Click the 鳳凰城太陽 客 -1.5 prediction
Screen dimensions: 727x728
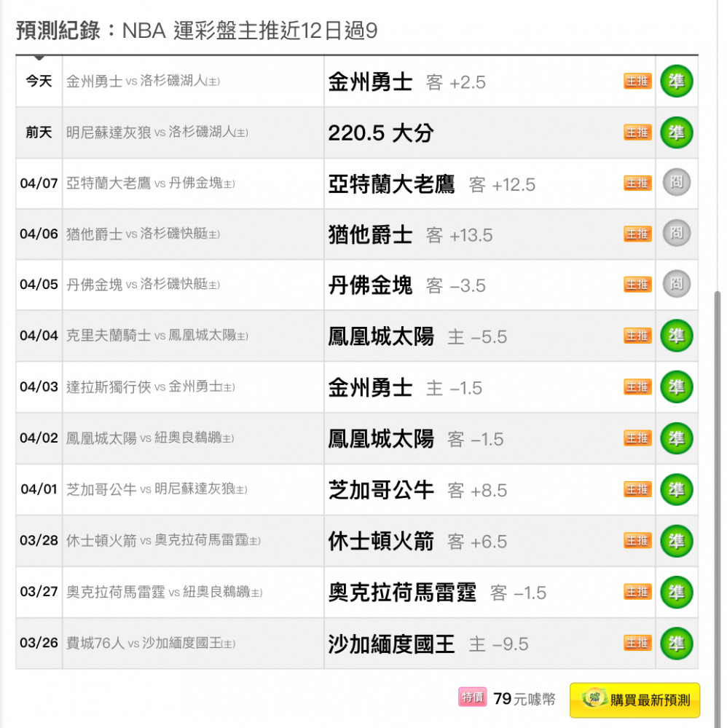(x=416, y=439)
